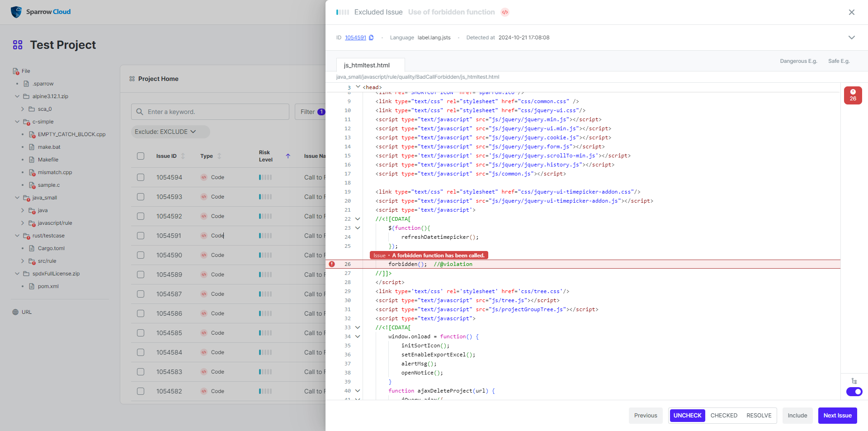The width and height of the screenshot is (868, 431).
Task: Open mismatch.cpp file
Action: [55, 172]
